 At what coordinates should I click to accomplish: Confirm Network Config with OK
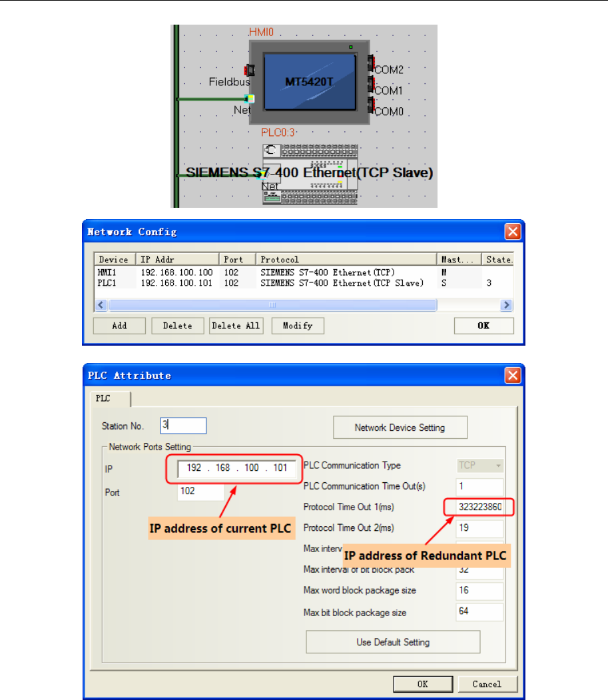click(x=484, y=326)
